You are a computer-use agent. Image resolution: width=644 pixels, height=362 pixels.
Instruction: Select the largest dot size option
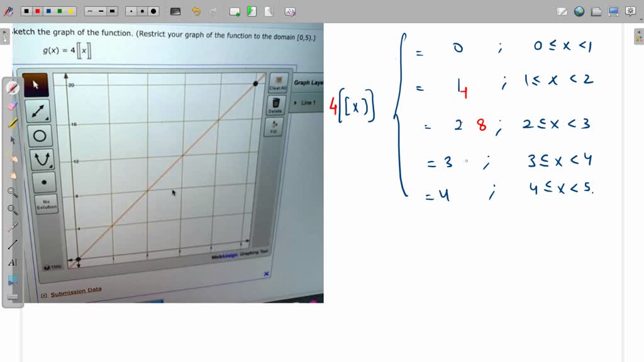(154, 11)
